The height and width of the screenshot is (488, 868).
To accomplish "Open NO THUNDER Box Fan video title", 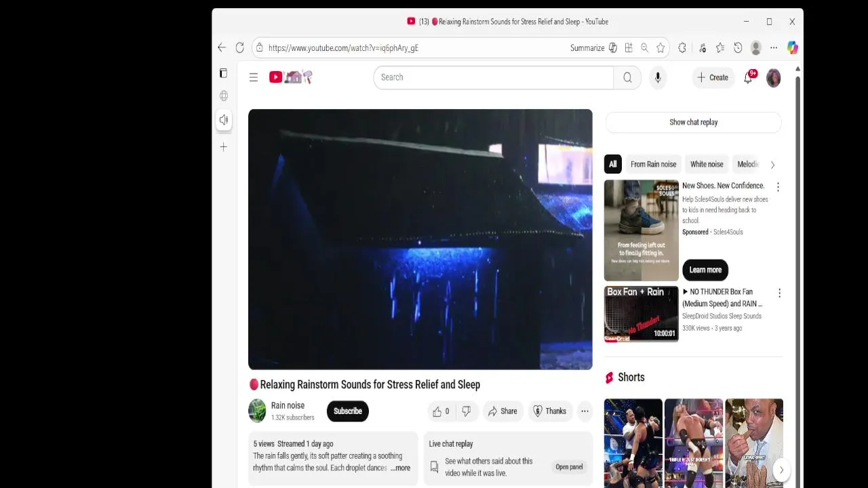I will pyautogui.click(x=724, y=298).
